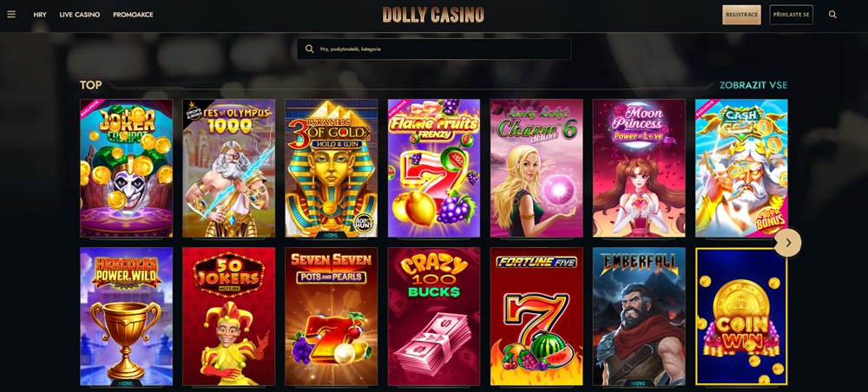The width and height of the screenshot is (868, 392).
Task: Open the hamburger menu icon
Action: pyautogui.click(x=11, y=15)
